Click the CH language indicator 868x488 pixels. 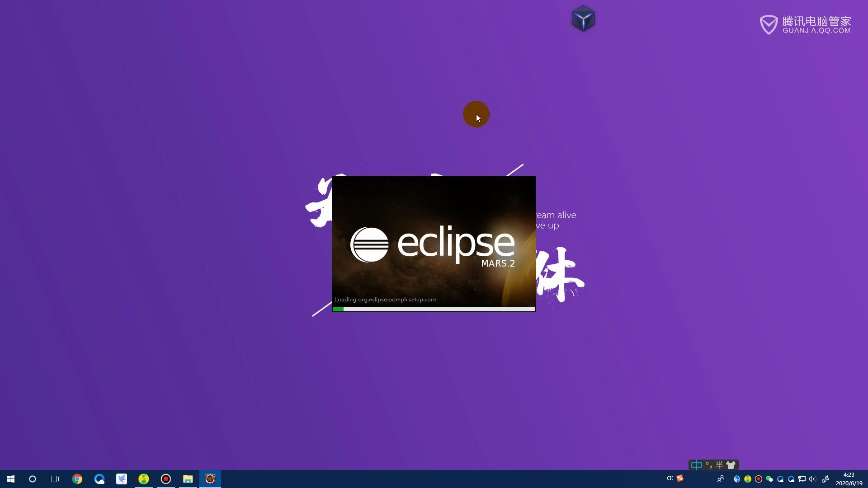click(670, 478)
